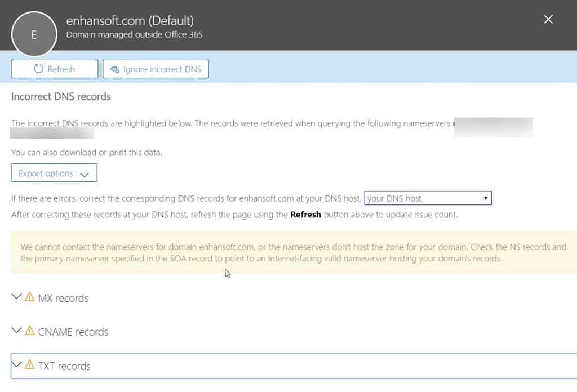Click the Ignore incorrect DNS icon

114,69
